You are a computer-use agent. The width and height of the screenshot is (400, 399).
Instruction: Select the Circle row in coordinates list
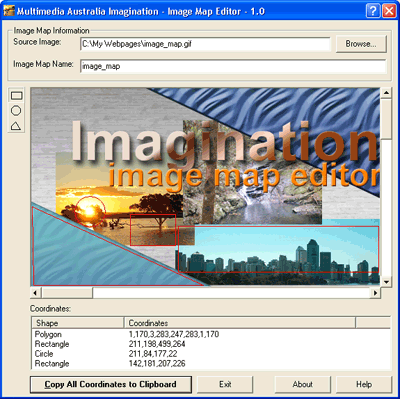pos(211,354)
